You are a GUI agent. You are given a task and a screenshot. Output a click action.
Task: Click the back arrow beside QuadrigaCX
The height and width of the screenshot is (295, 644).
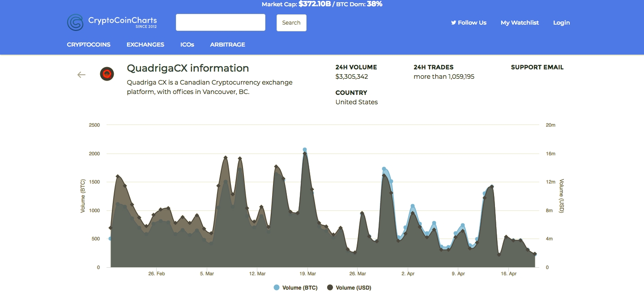tap(81, 75)
